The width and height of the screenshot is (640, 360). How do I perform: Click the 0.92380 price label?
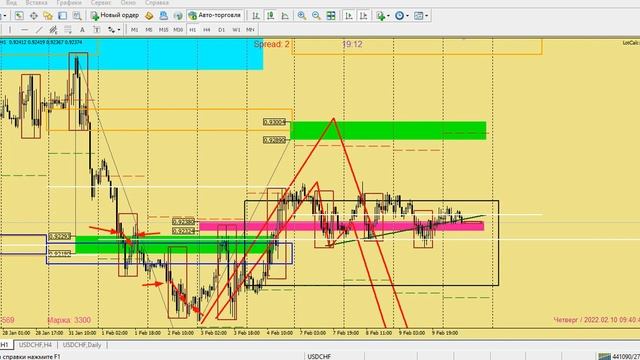184,222
